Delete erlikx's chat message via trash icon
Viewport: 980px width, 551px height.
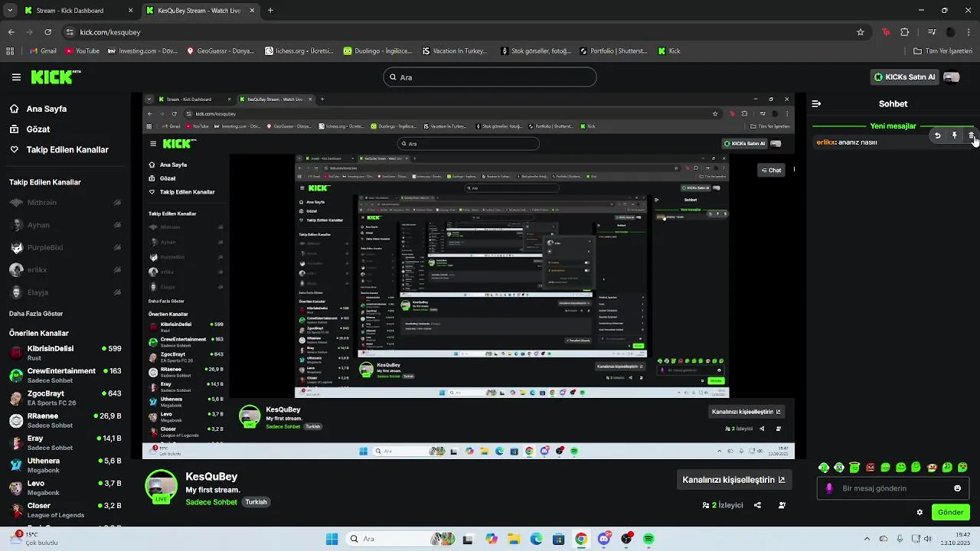[971, 135]
